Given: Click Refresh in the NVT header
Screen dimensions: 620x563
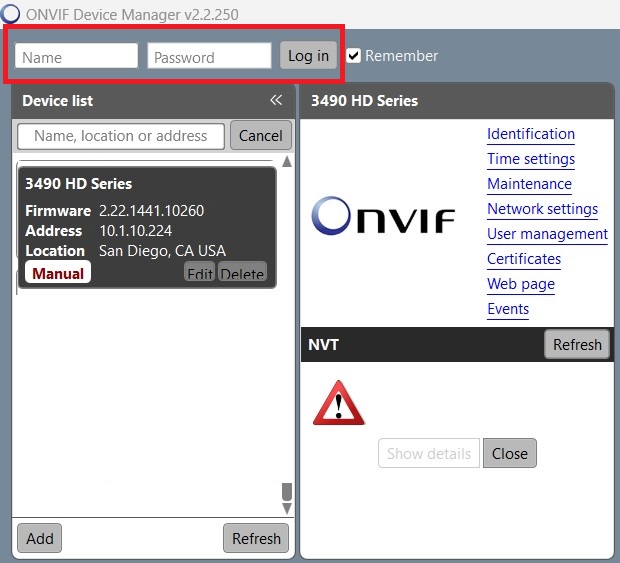Looking at the screenshot, I should [577, 344].
